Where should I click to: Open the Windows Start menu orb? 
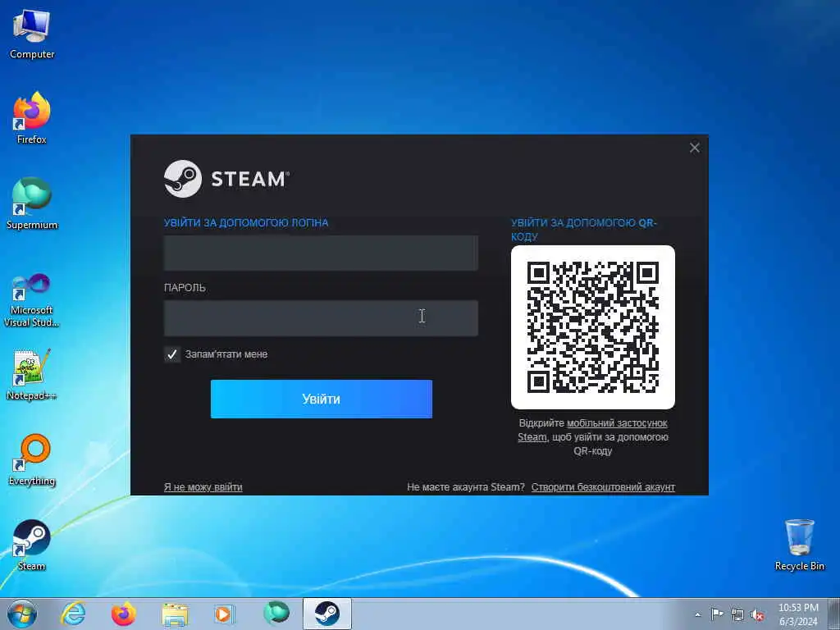tap(22, 614)
